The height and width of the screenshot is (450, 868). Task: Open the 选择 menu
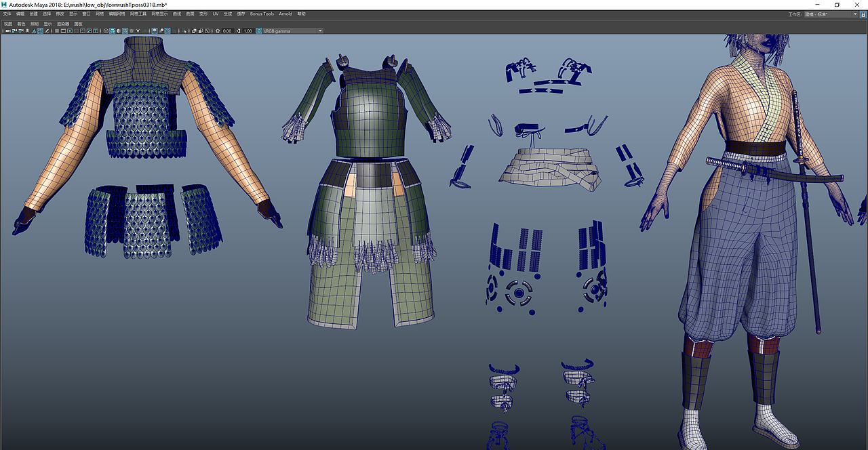tap(46, 14)
